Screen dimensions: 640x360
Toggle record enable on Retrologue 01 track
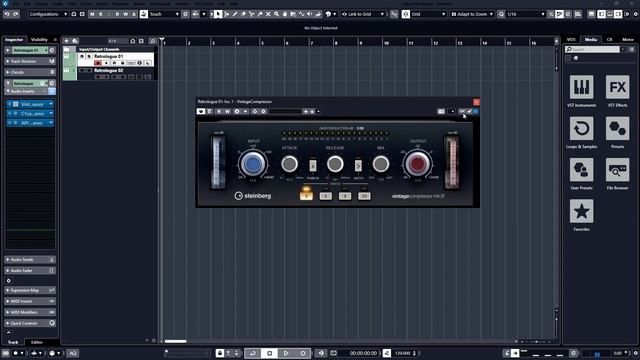click(x=98, y=63)
